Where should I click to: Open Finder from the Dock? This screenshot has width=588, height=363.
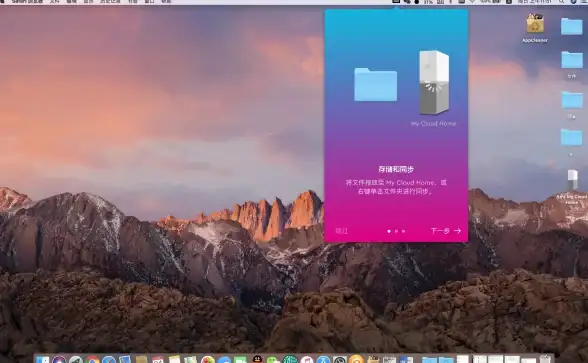pos(42,360)
